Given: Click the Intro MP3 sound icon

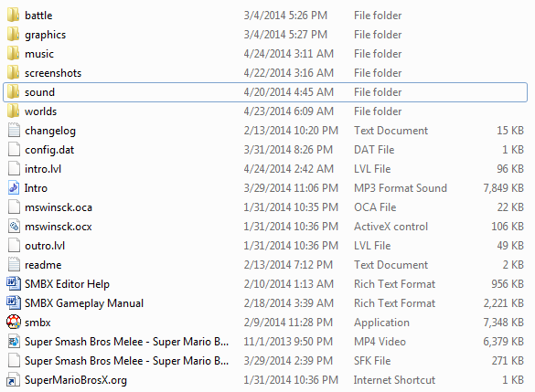Looking at the screenshot, I should coord(14,188).
